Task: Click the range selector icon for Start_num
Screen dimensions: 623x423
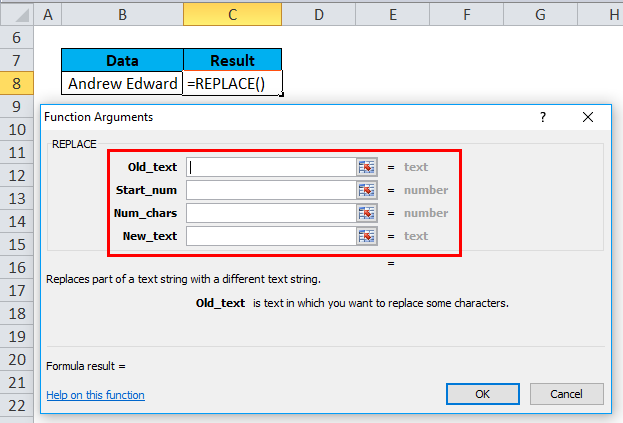Action: pos(366,190)
